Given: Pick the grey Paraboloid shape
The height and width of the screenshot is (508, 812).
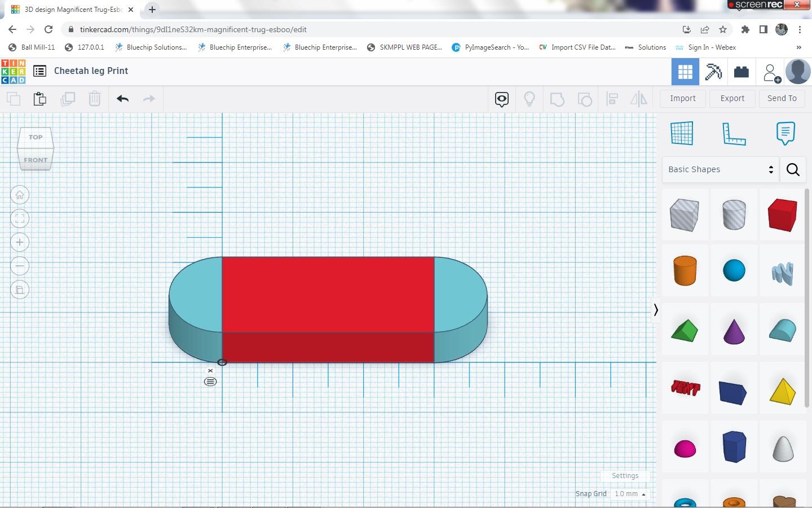Looking at the screenshot, I should 783,448.
